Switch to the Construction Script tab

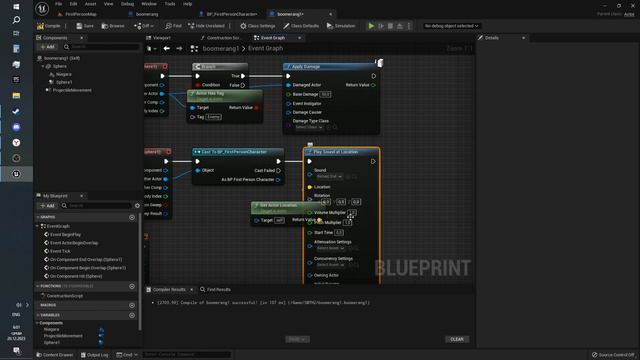222,38
